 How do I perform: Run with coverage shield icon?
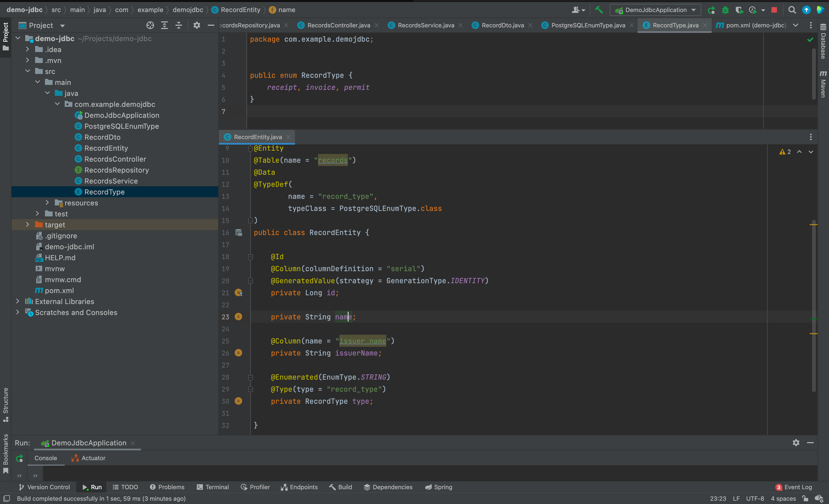(x=739, y=10)
